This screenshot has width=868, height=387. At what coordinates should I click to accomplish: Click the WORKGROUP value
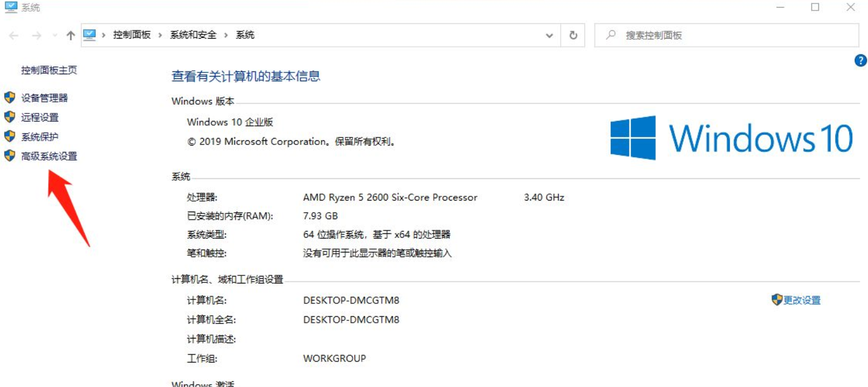pos(334,358)
